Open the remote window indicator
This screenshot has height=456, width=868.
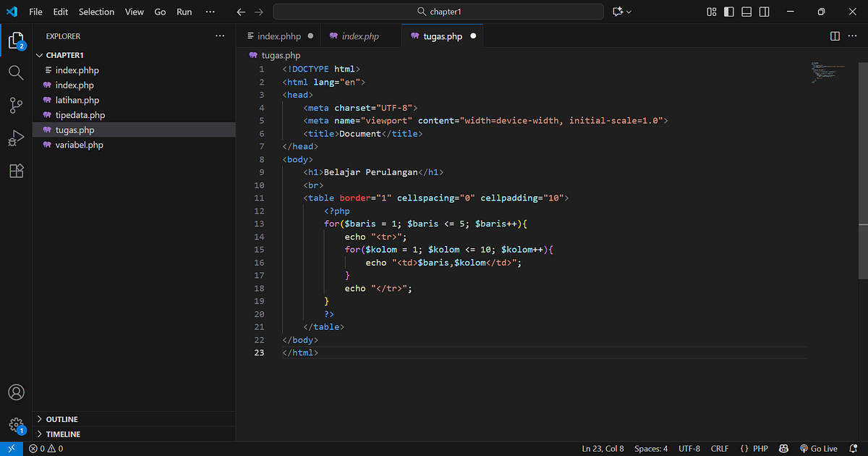12,449
